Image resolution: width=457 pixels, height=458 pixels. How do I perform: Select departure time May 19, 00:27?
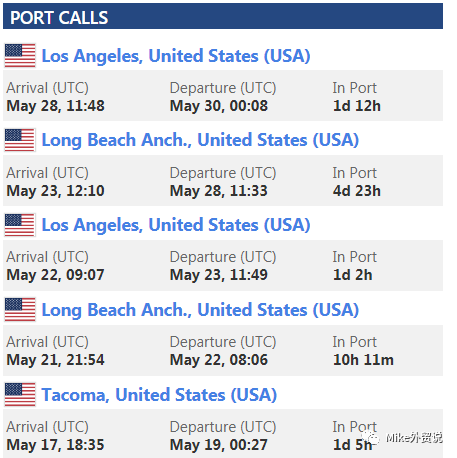[219, 445]
